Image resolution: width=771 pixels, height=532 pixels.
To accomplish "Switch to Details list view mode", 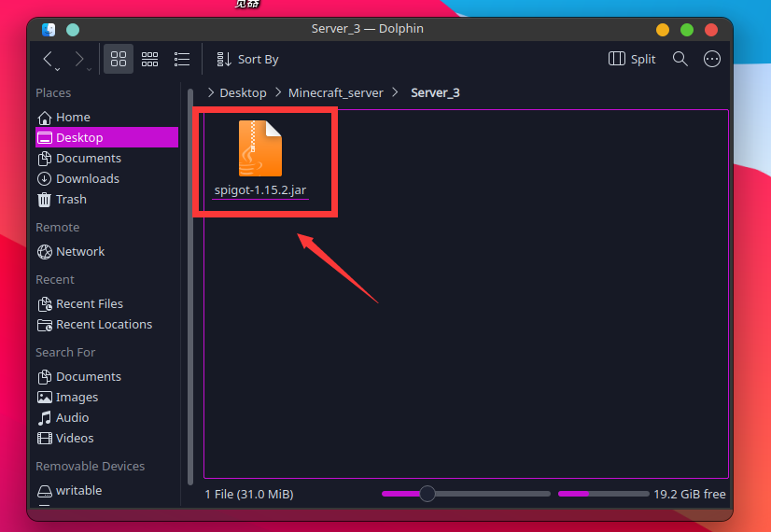I will pos(182,59).
